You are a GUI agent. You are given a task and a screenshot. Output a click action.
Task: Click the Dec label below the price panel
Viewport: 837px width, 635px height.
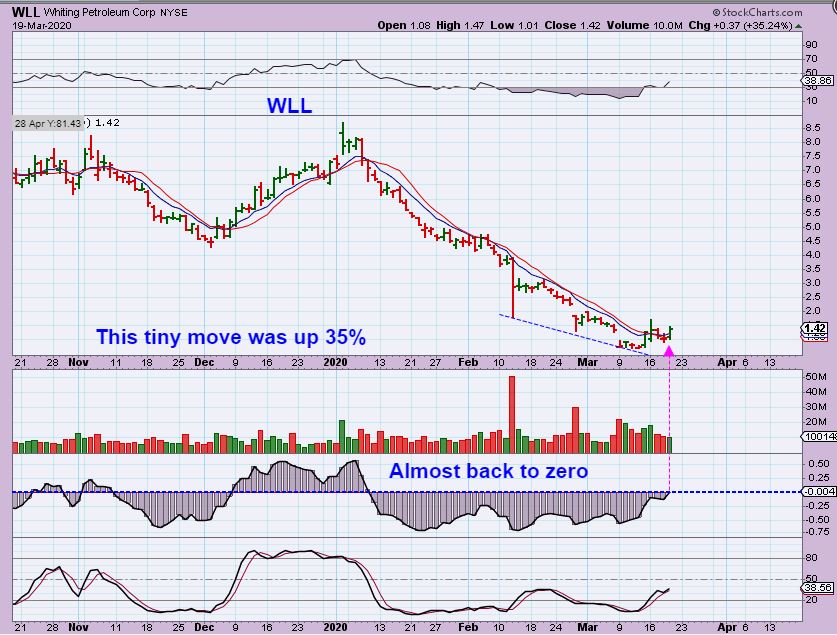click(x=204, y=362)
